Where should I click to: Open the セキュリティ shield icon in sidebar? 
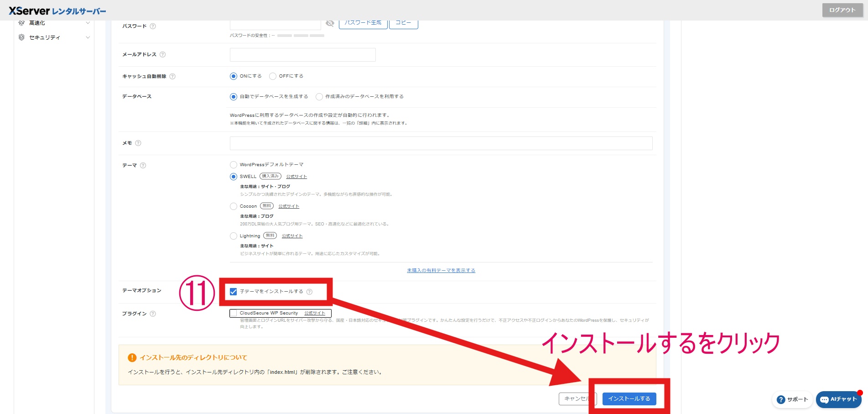point(21,37)
